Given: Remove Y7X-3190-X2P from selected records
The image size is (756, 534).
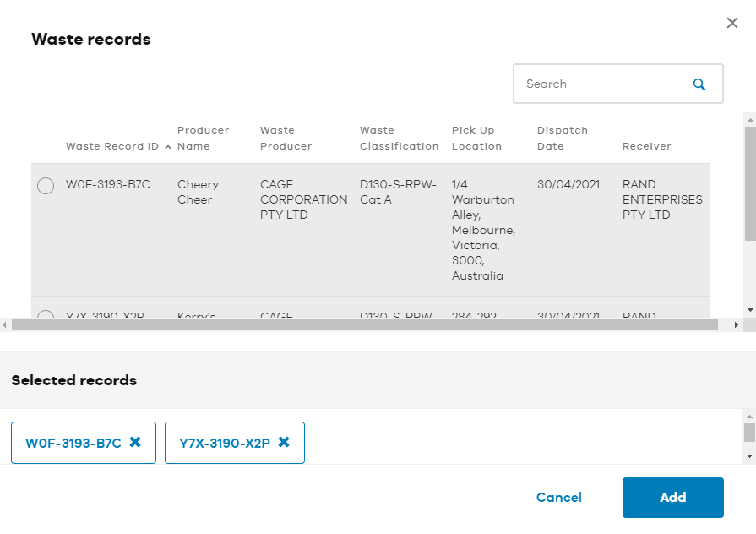Looking at the screenshot, I should (x=284, y=442).
